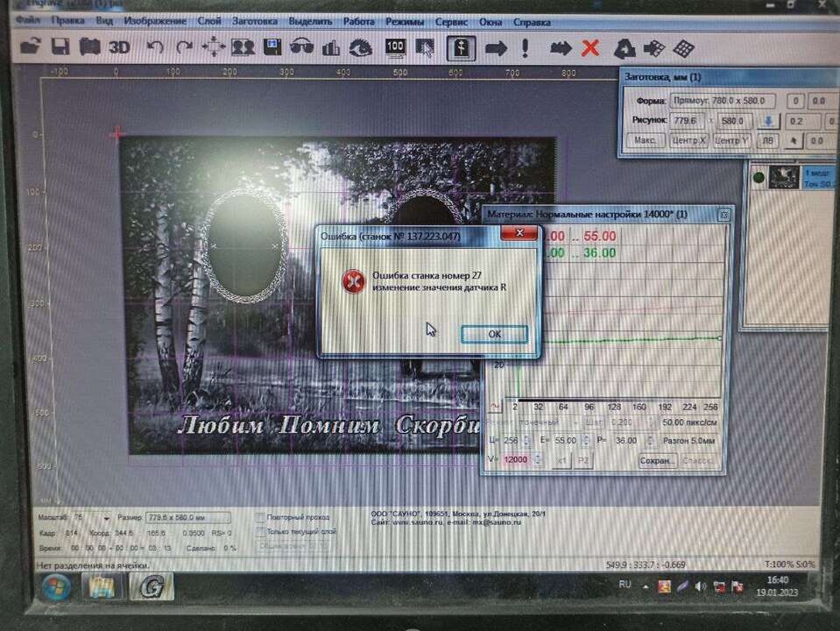The width and height of the screenshot is (840, 631).
Task: Click the Центр X button
Action: (691, 140)
